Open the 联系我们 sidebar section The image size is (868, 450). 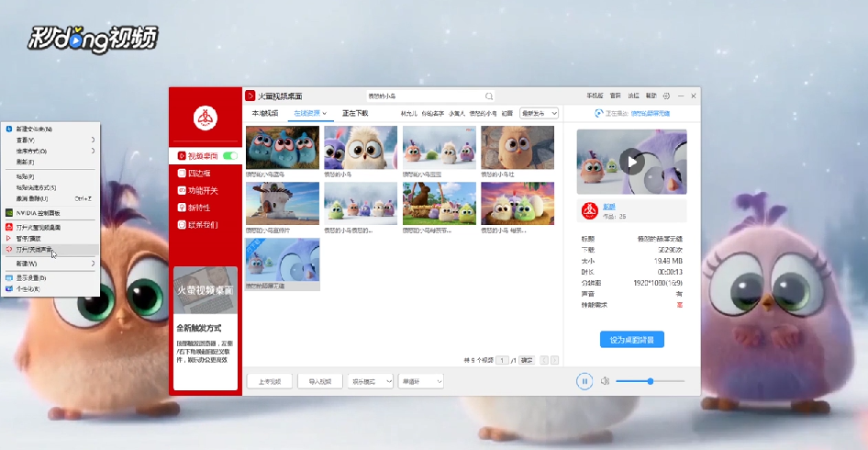197,225
